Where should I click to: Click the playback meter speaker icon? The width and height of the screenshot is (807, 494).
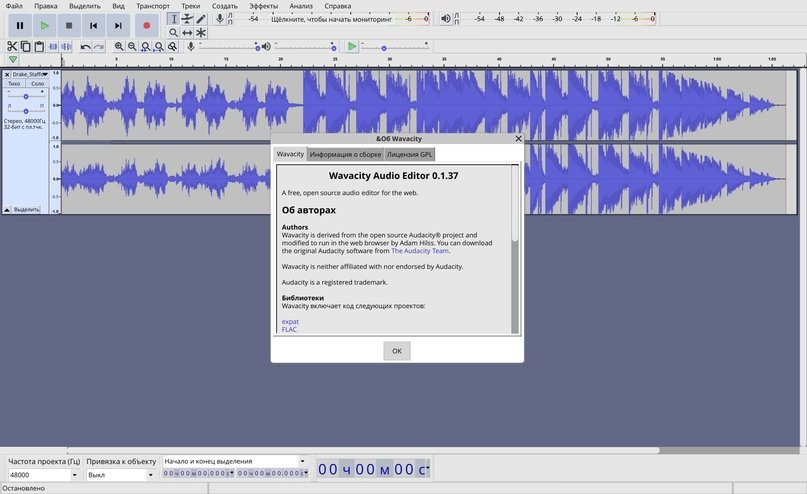click(x=446, y=19)
